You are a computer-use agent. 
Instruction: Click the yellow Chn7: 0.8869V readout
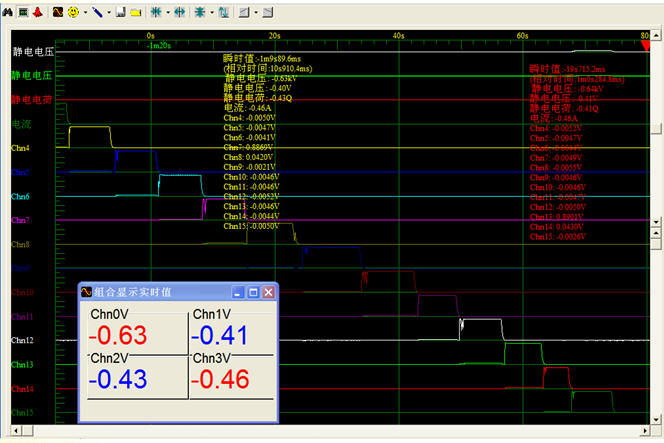click(248, 147)
